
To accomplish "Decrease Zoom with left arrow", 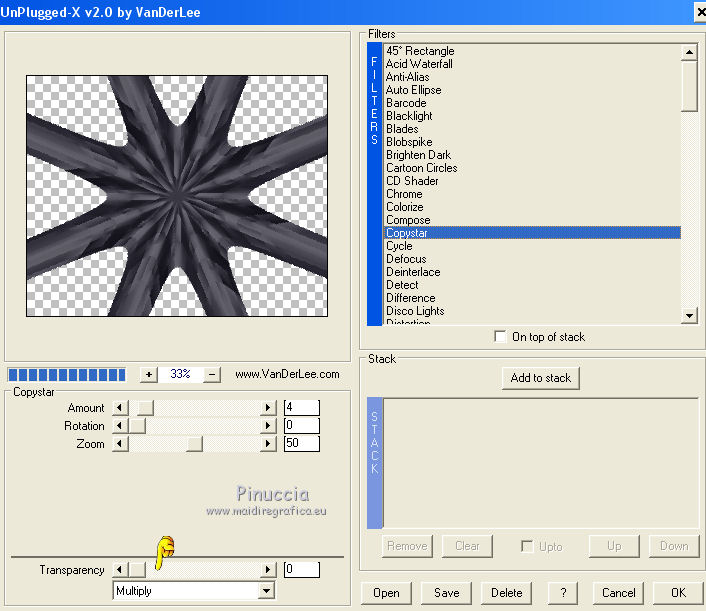I will (x=120, y=444).
